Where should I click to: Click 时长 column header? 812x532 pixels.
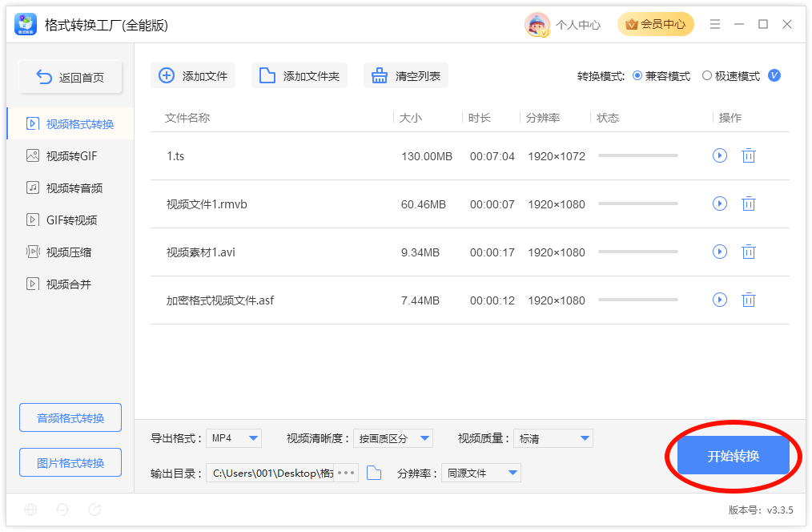(x=480, y=118)
